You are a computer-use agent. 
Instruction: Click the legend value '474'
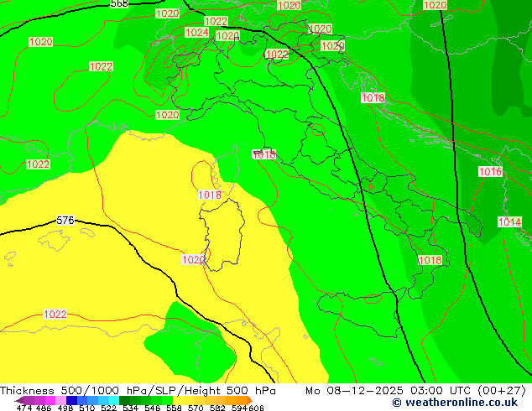(24, 408)
